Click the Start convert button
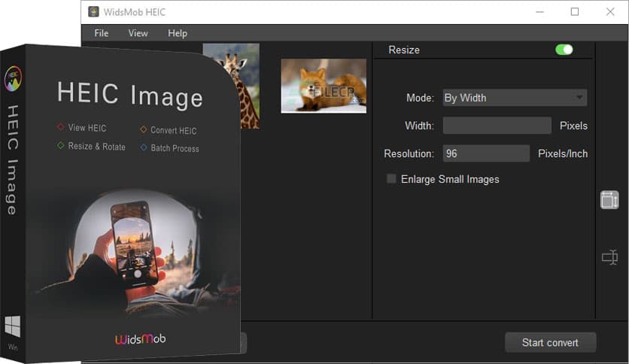The image size is (629, 364). coord(551,343)
